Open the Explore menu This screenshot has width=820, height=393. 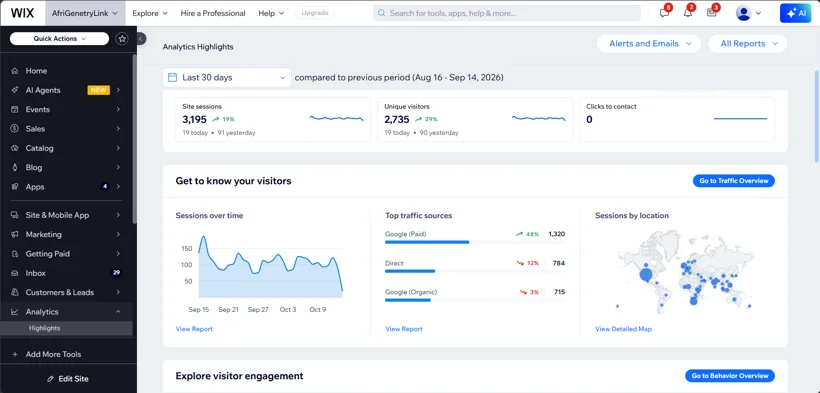coord(150,13)
